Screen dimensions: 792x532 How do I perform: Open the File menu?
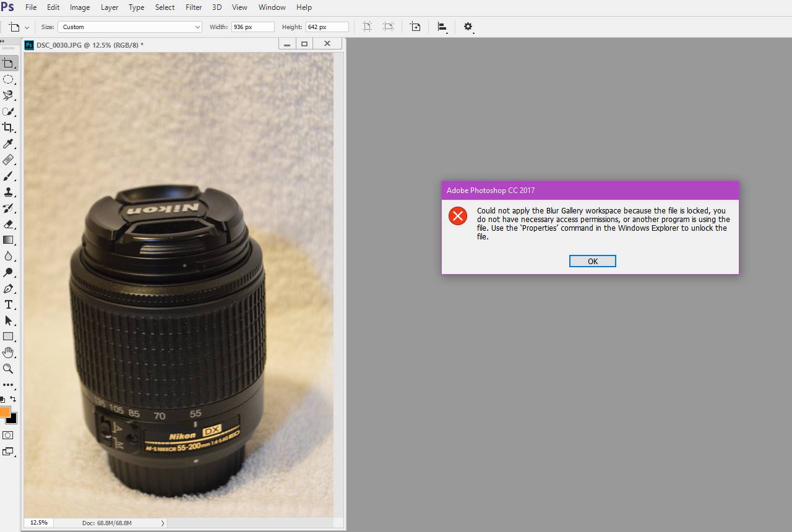point(30,7)
